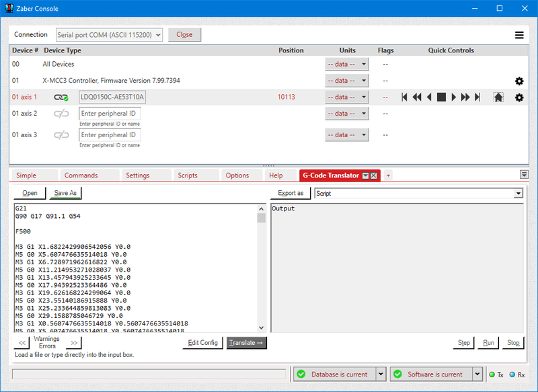Screen dimensions: 538x392
Task: Fast move axis 1 backward
Action: coord(417,97)
